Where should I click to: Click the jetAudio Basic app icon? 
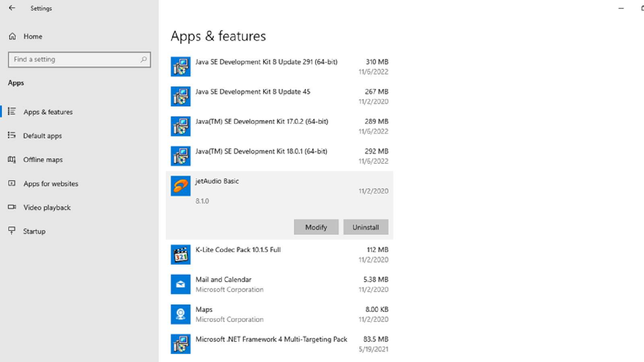click(x=180, y=186)
